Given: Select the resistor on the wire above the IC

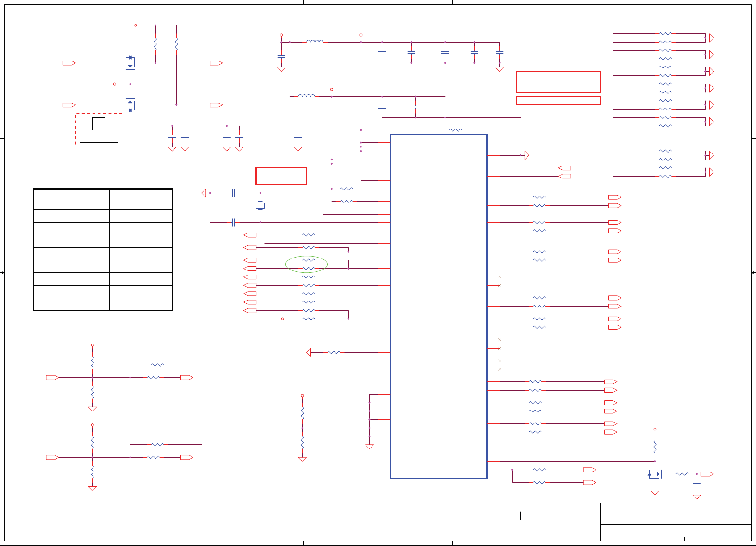Looking at the screenshot, I should [x=456, y=130].
